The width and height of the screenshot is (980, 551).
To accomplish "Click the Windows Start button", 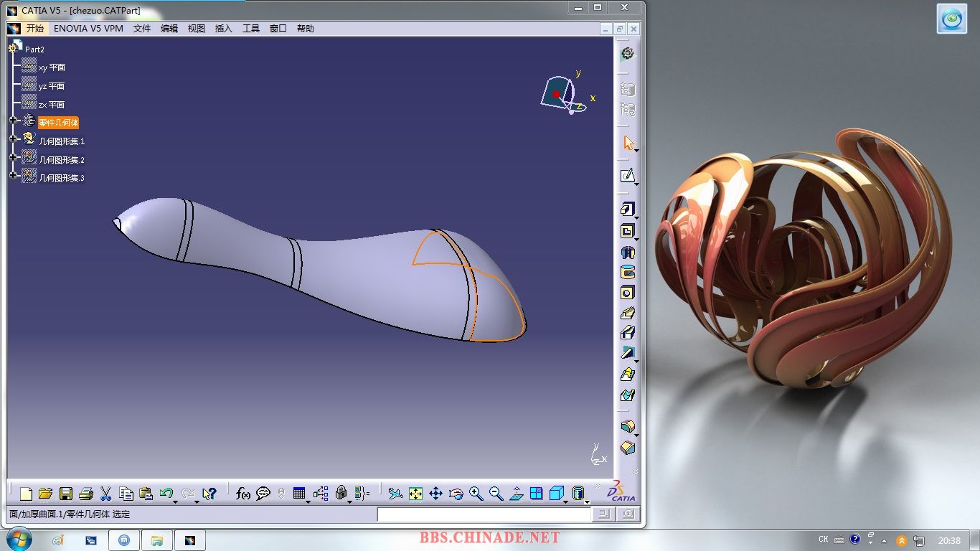I will [18, 540].
